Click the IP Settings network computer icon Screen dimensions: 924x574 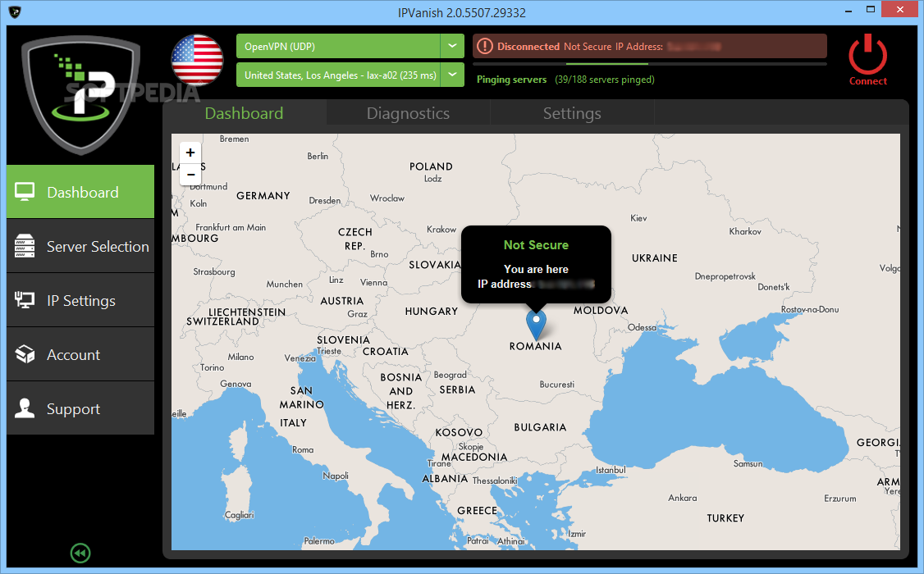(25, 300)
